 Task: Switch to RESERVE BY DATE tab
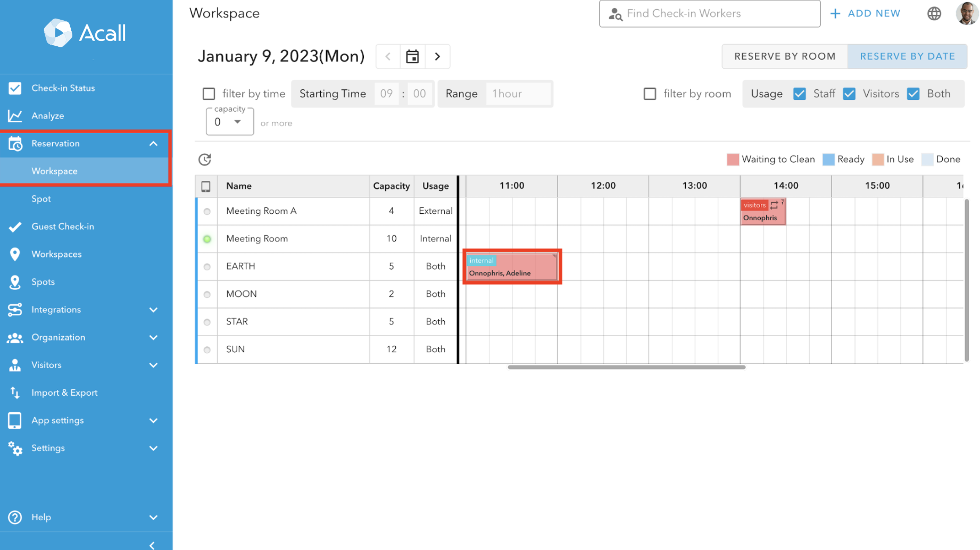[907, 56]
